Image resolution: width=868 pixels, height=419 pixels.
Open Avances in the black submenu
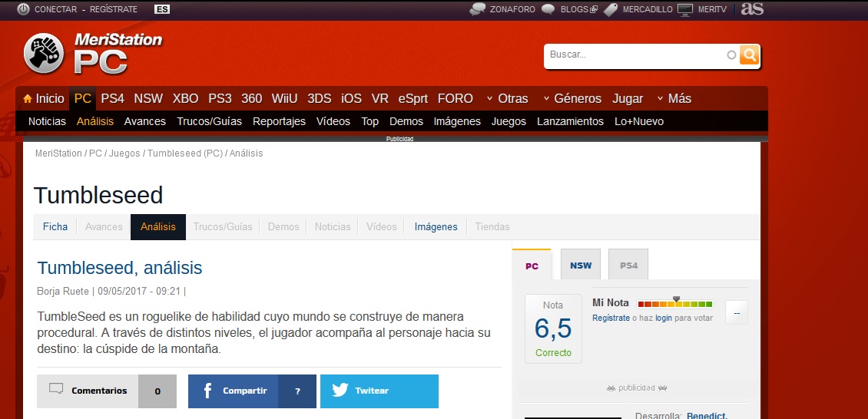click(145, 121)
